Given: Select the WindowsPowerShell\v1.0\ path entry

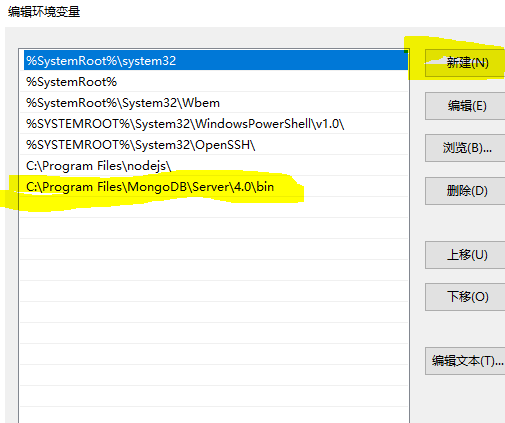Looking at the screenshot, I should [214, 123].
